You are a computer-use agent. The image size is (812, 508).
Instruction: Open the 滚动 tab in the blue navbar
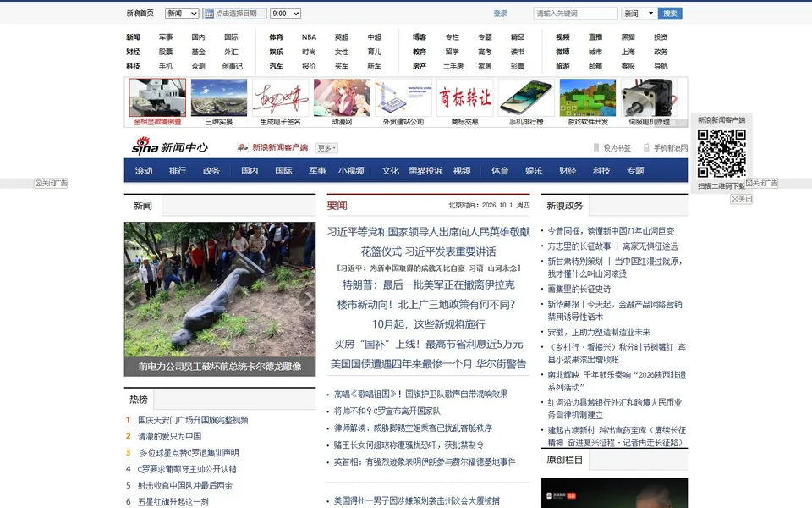click(144, 170)
